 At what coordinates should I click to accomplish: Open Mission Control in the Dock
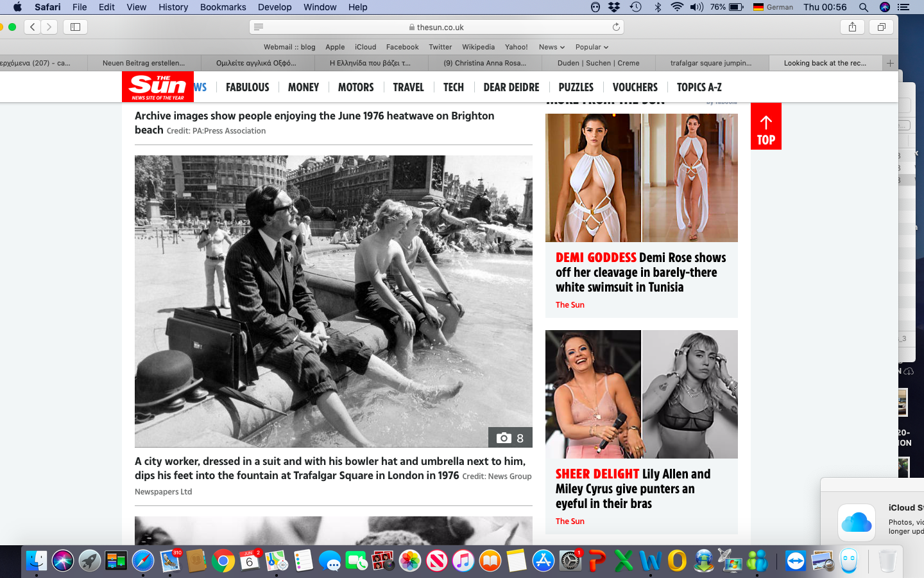pos(116,561)
